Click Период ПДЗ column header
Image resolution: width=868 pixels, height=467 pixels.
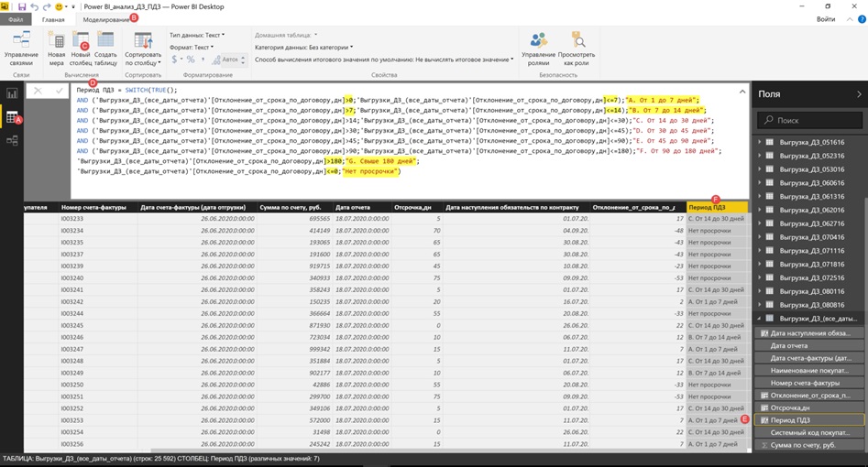pos(717,208)
